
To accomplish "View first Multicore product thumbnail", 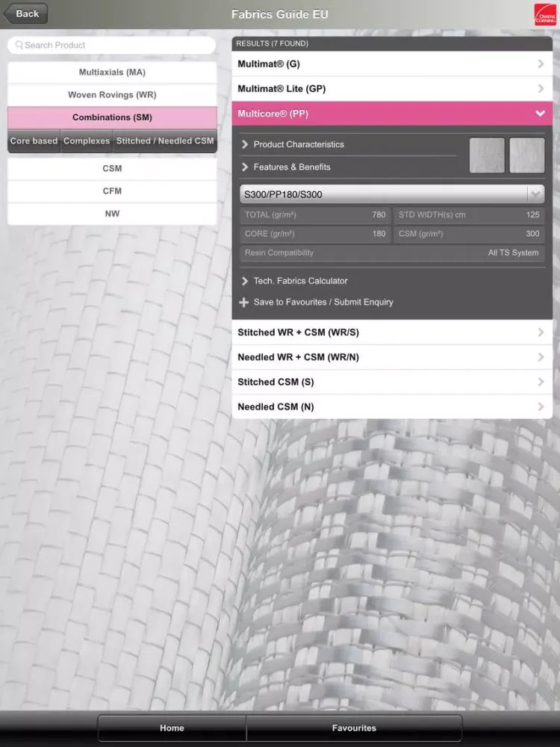I will click(487, 155).
